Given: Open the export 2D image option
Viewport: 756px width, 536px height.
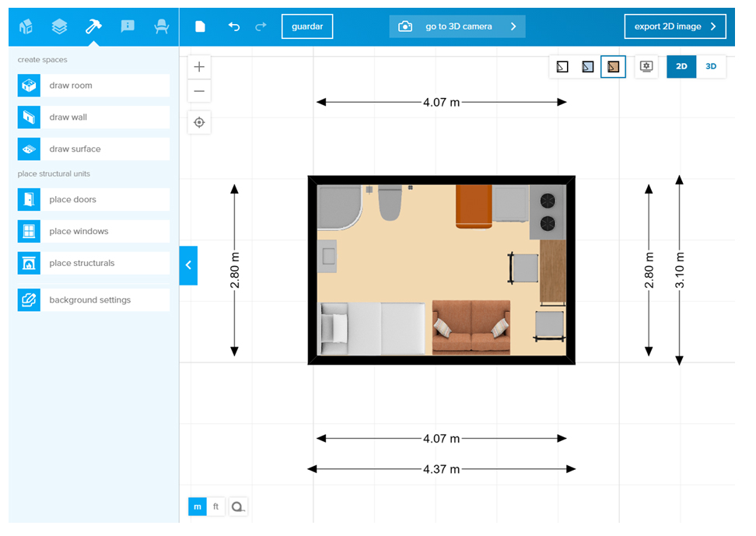Looking at the screenshot, I should (x=675, y=26).
